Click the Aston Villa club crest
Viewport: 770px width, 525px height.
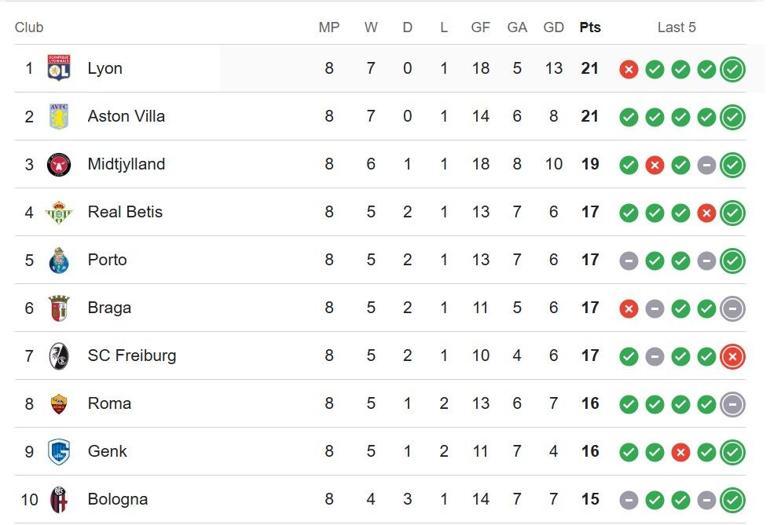pos(59,116)
